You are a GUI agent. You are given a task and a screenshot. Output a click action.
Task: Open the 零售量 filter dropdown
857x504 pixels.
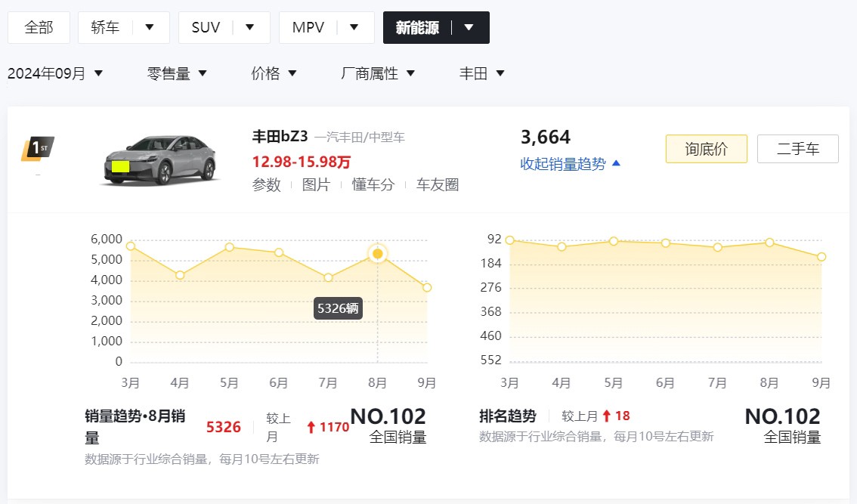click(177, 73)
